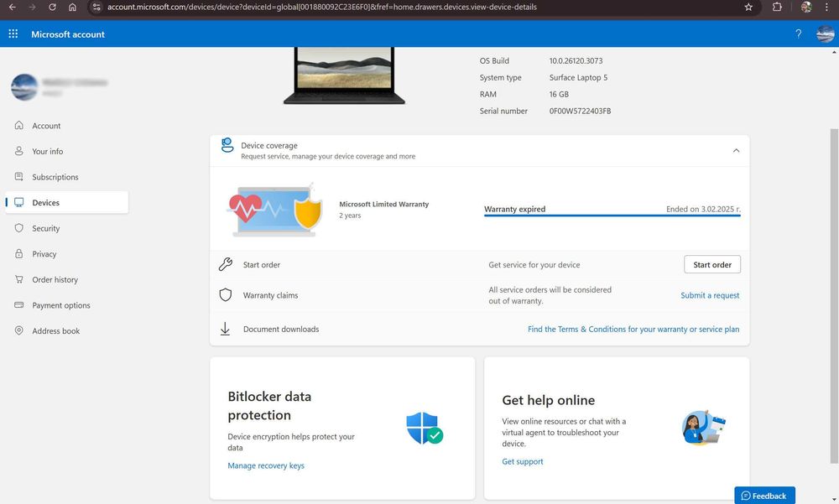
Task: Click the support agent illustration
Action: (704, 428)
